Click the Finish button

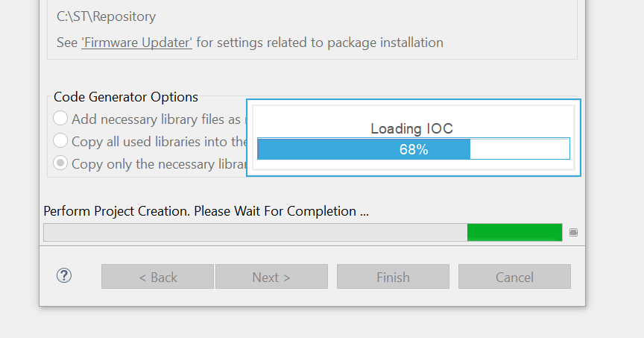[x=393, y=277]
